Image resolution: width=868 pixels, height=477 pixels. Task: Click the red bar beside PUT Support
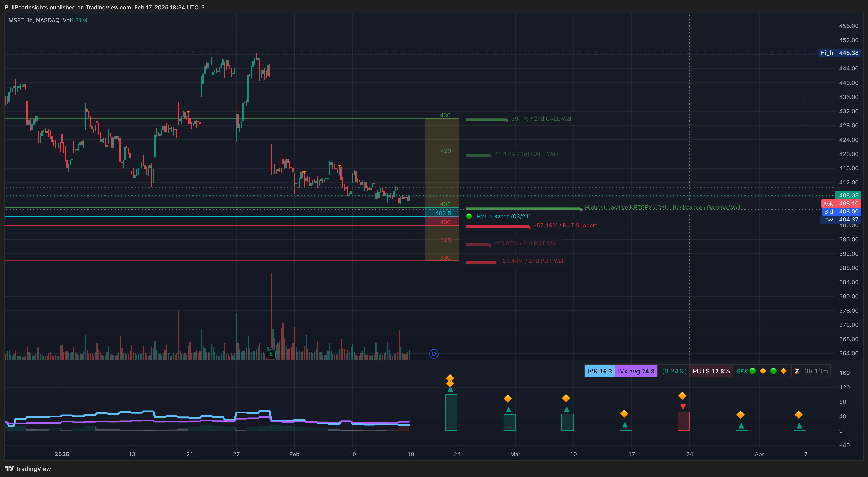pos(498,227)
